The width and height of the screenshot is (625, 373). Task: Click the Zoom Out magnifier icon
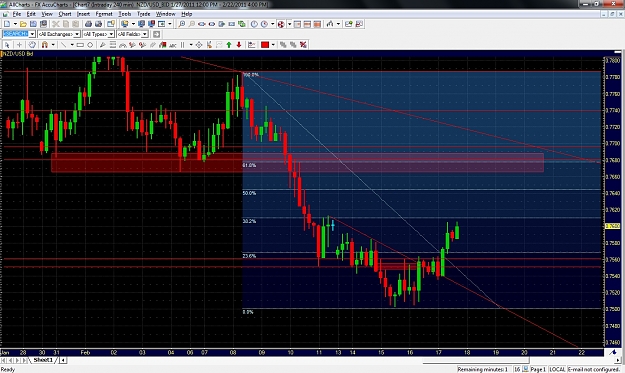click(192, 24)
